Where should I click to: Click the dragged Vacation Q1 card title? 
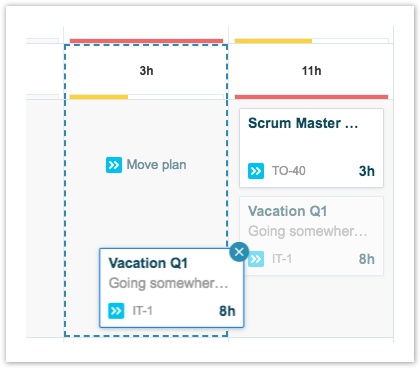click(148, 263)
